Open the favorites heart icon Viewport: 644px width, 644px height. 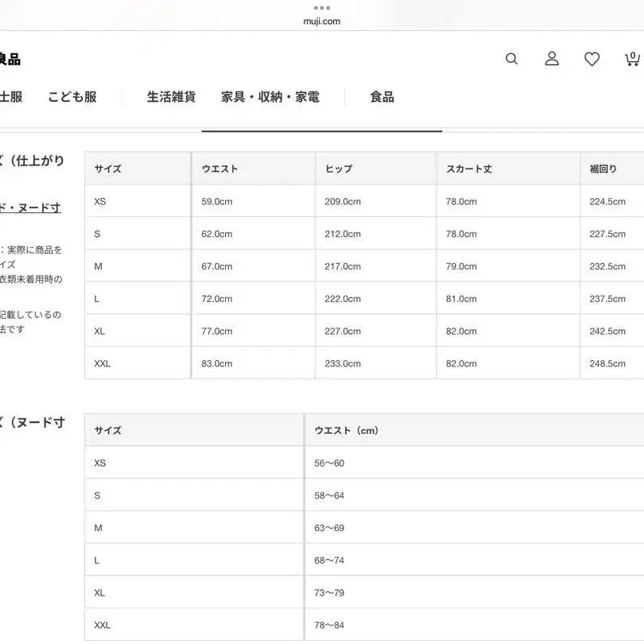[592, 59]
